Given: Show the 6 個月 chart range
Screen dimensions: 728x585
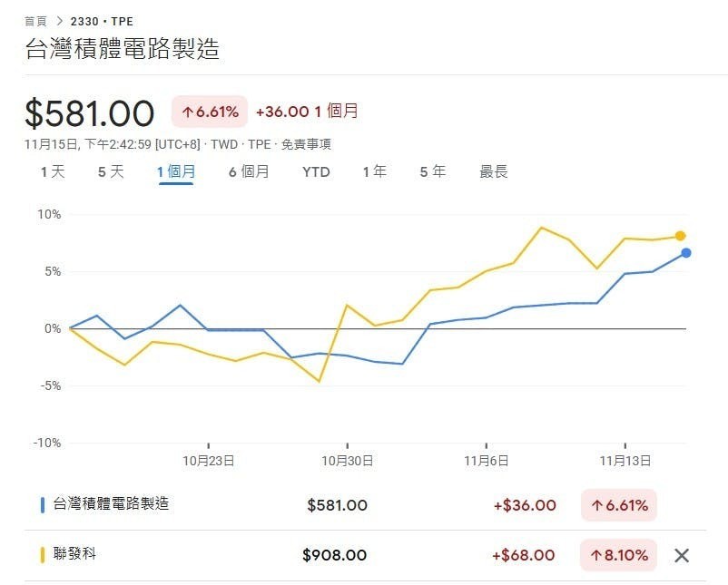Looking at the screenshot, I should (x=249, y=171).
